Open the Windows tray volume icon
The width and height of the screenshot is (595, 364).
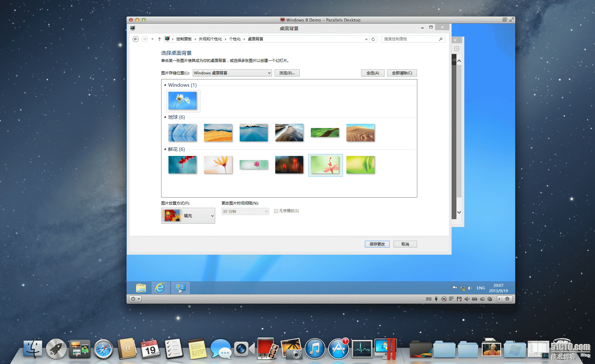click(470, 288)
